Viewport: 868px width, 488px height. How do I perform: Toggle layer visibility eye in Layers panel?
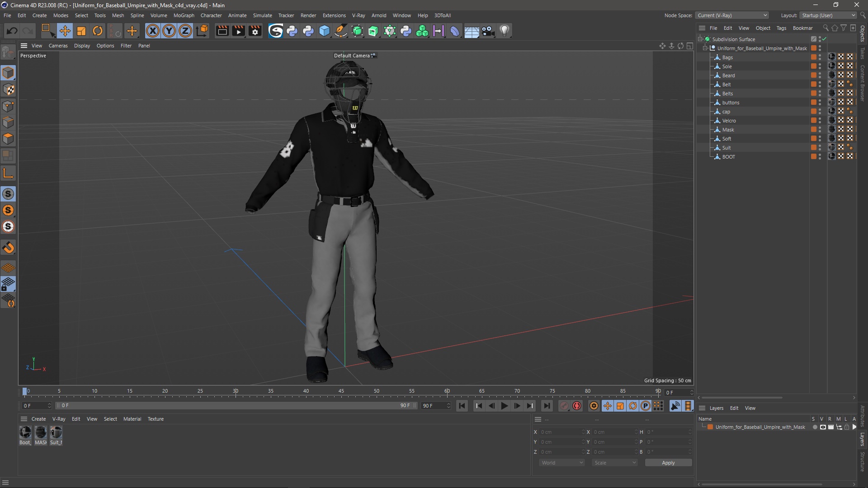click(823, 427)
